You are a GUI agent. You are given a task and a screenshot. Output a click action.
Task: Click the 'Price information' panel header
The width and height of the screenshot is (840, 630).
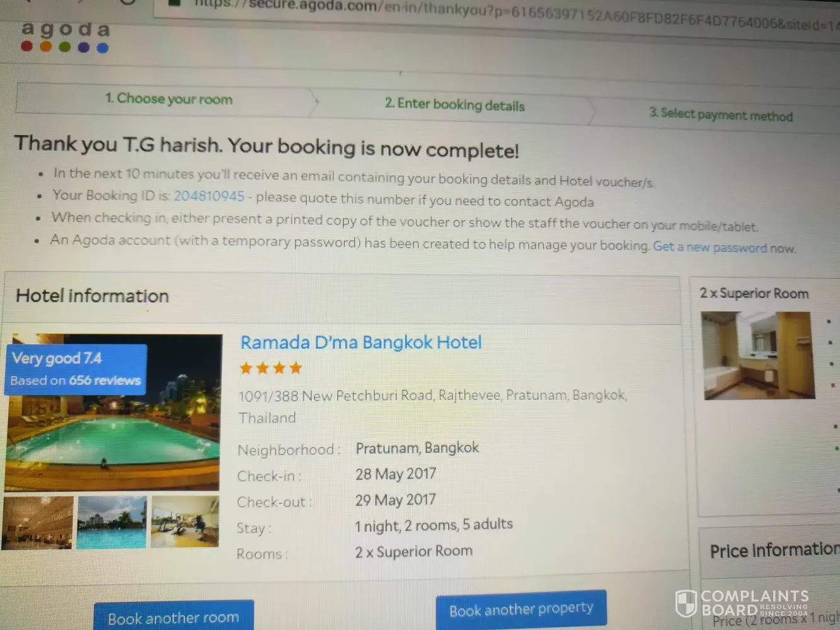tap(774, 551)
